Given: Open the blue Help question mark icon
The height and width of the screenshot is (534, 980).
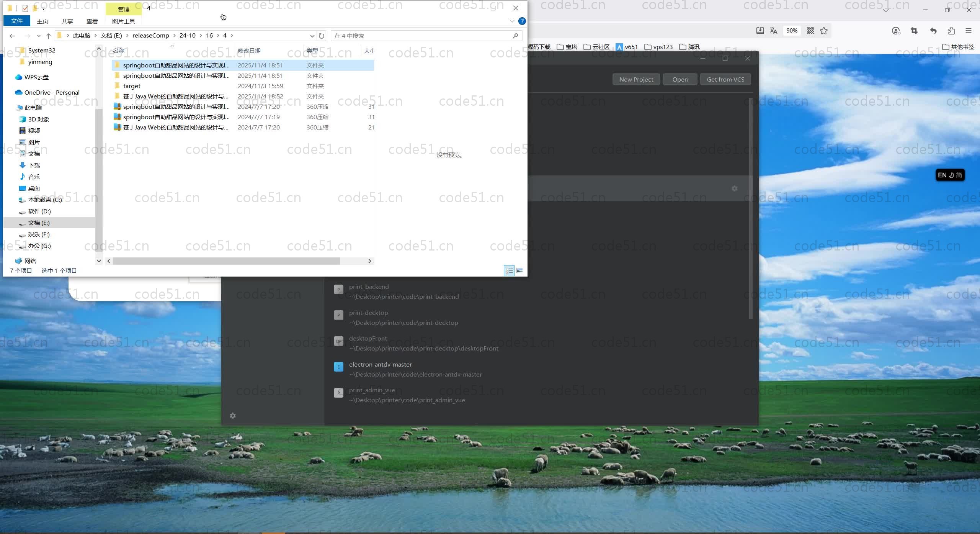Looking at the screenshot, I should 522,21.
